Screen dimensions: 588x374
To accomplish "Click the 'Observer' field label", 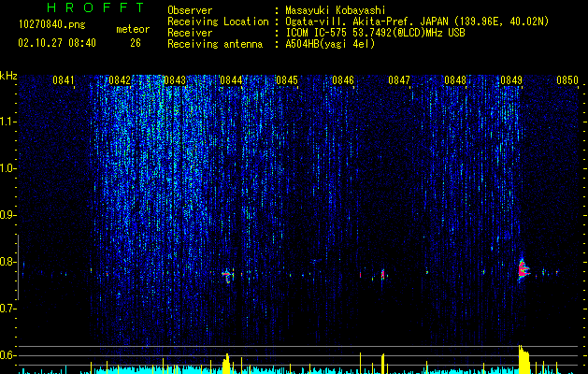I will [190, 10].
